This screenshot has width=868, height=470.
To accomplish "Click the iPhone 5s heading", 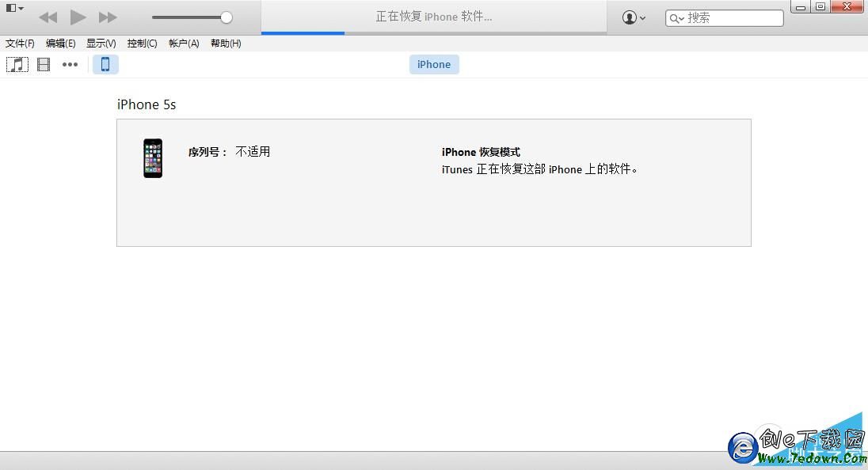I will coord(147,104).
